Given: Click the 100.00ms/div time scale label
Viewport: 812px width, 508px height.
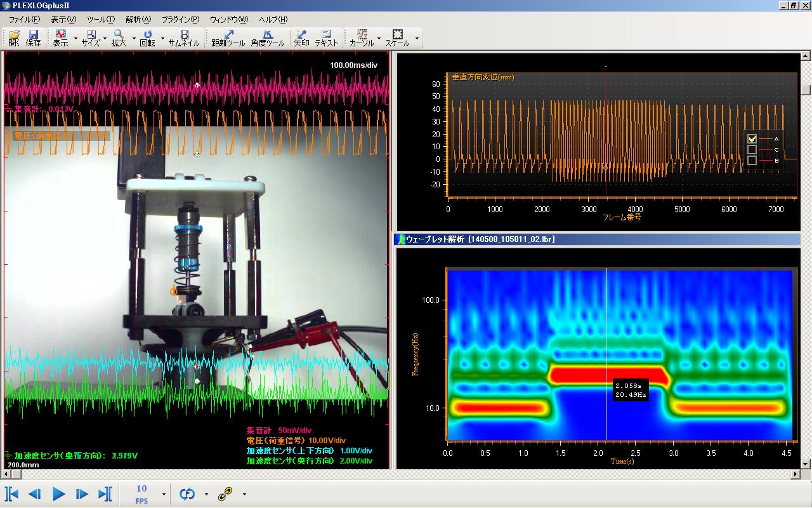Looking at the screenshot, I should point(354,65).
